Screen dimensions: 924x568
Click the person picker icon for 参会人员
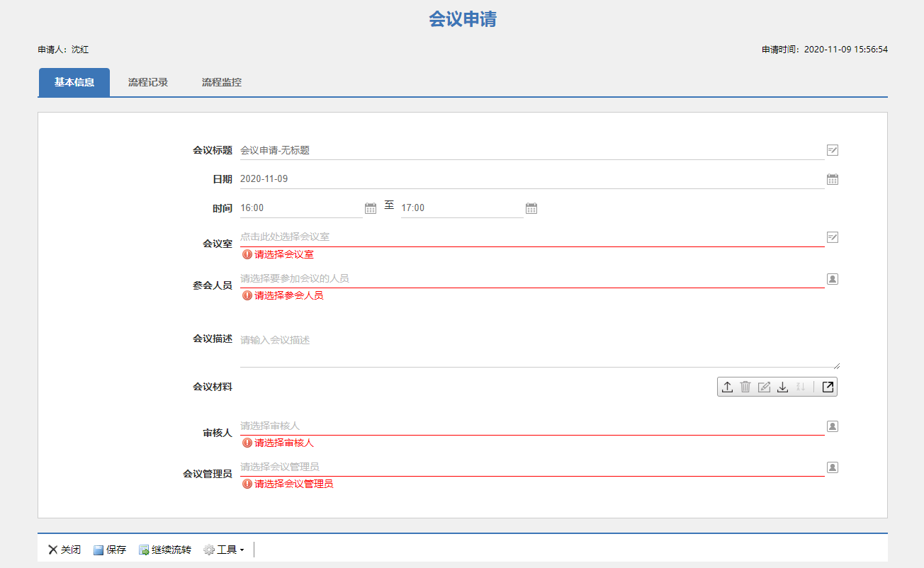[x=833, y=279]
